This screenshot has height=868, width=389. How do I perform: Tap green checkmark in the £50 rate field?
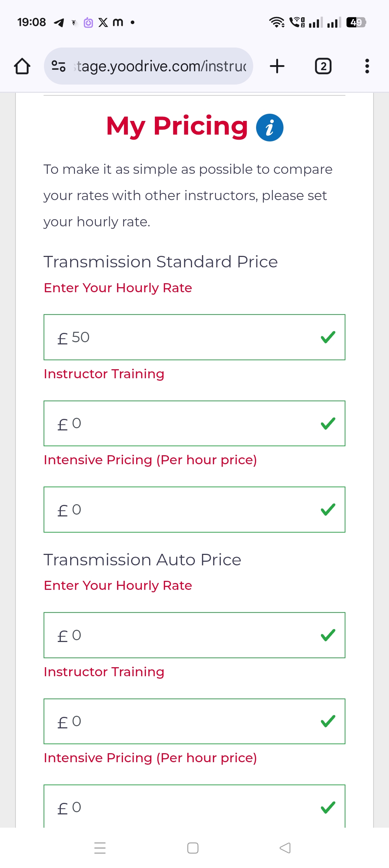[x=328, y=337]
